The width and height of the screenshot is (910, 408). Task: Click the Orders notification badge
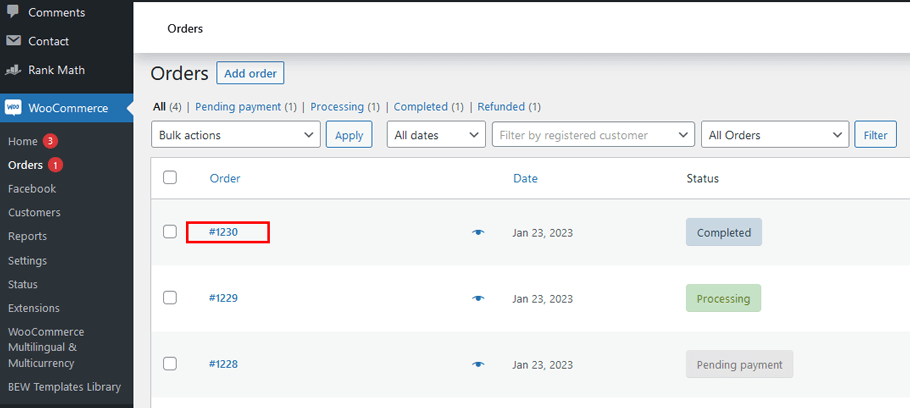(56, 165)
